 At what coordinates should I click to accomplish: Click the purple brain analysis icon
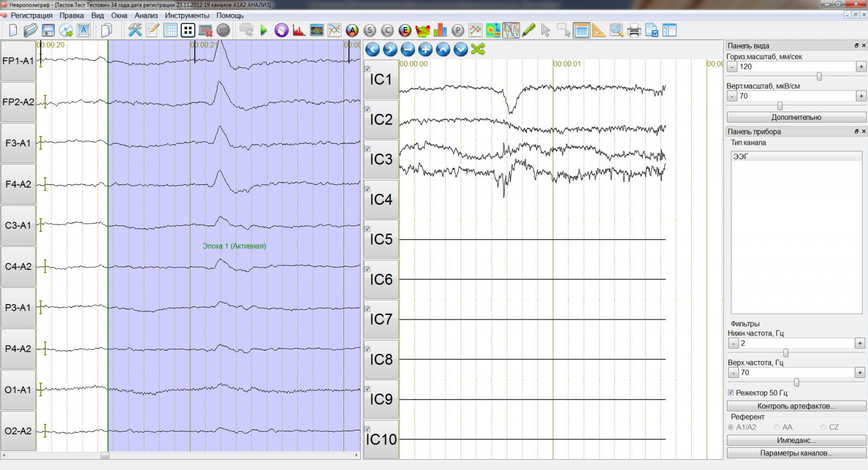tap(281, 30)
